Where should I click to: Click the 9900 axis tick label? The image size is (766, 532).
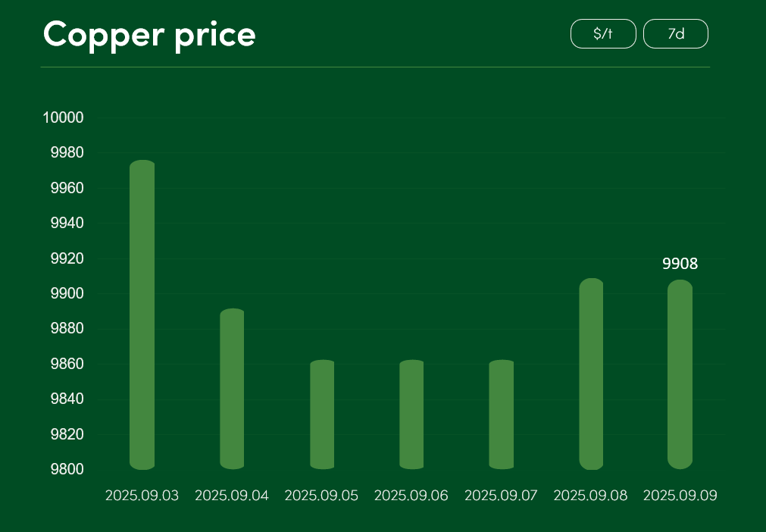click(67, 293)
